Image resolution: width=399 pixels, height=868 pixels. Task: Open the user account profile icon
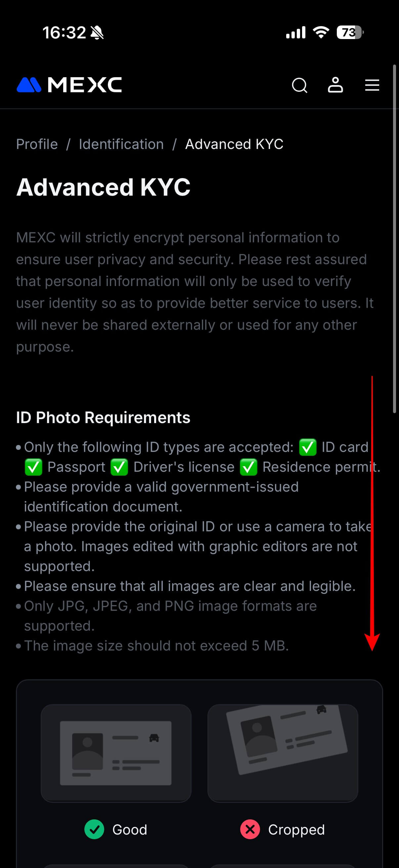335,84
